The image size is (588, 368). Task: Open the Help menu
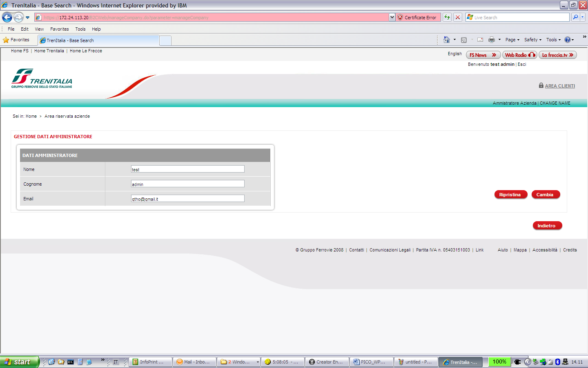tap(96, 29)
